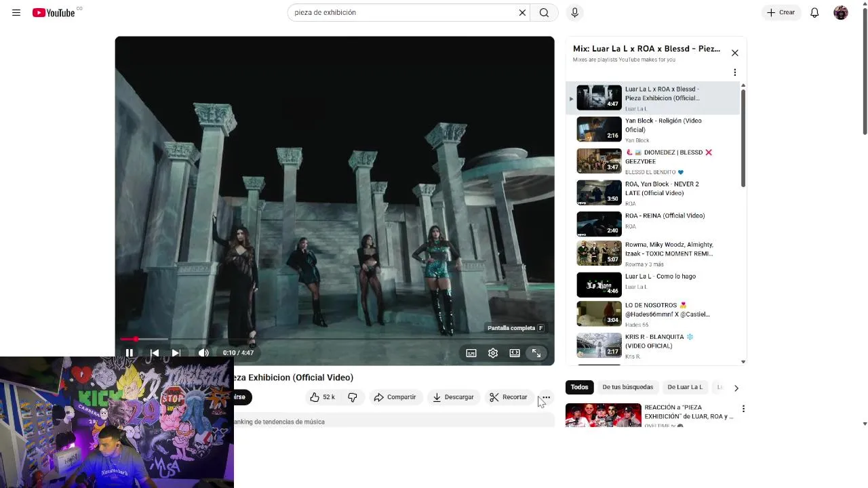Select 'De Luar La L' filter chip
The width and height of the screenshot is (868, 488).
685,387
